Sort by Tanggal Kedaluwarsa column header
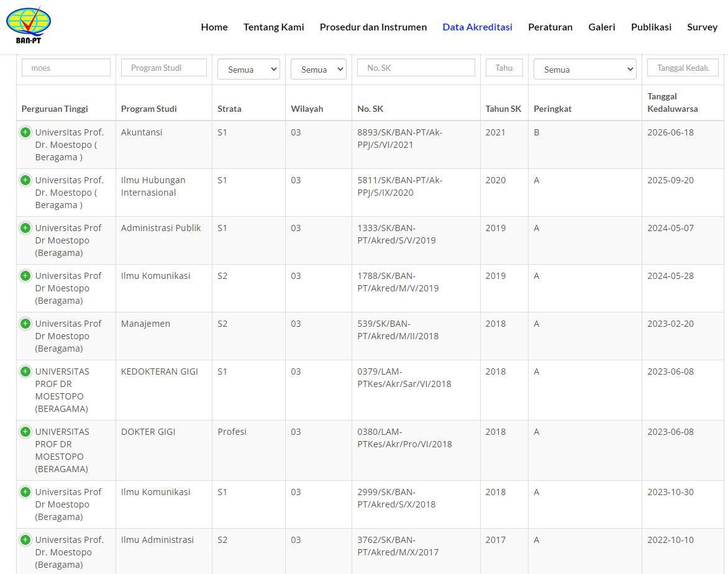Screen dimensions: 728x574 click(672, 102)
